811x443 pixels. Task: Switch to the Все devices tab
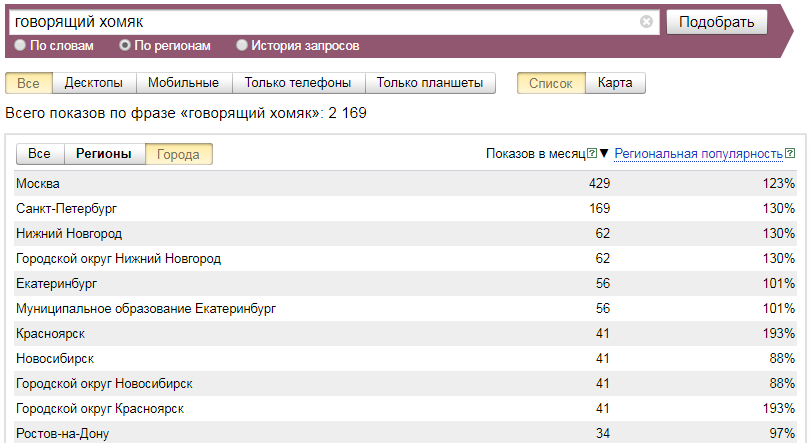click(28, 83)
